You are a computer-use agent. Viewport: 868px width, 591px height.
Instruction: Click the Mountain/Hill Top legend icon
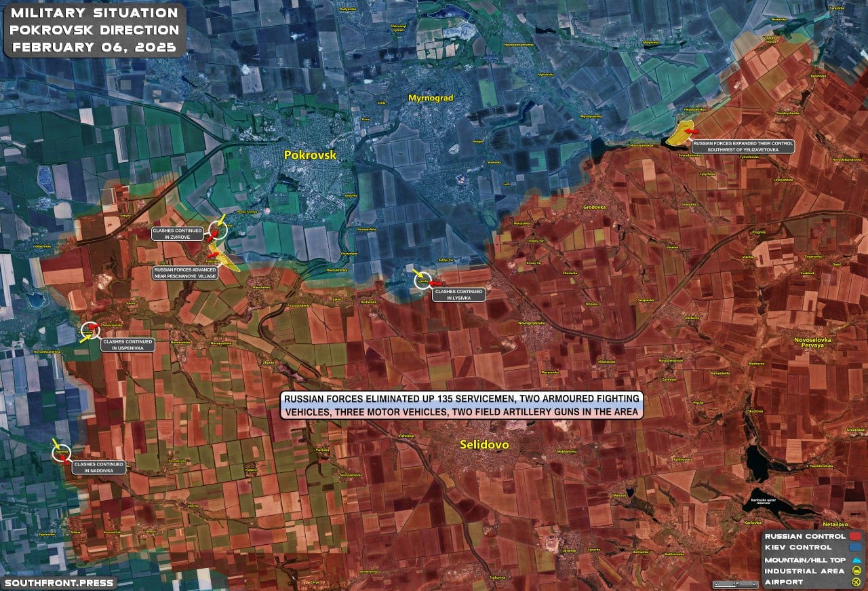[x=857, y=560]
